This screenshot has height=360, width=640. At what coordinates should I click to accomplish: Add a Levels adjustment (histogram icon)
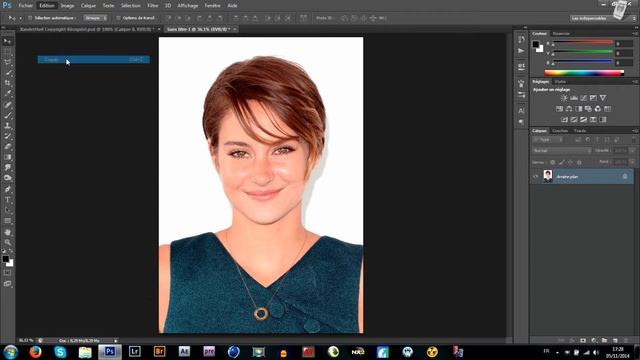[x=574, y=98]
